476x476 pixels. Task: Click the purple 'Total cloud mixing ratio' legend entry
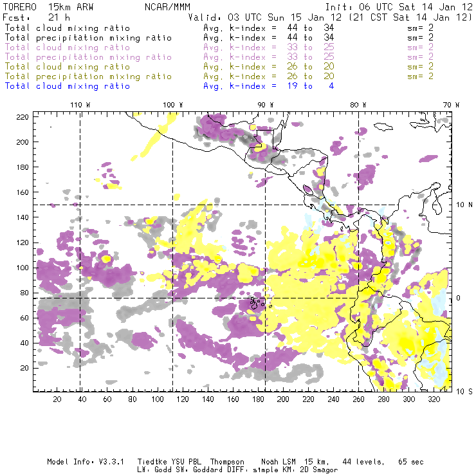click(x=68, y=48)
